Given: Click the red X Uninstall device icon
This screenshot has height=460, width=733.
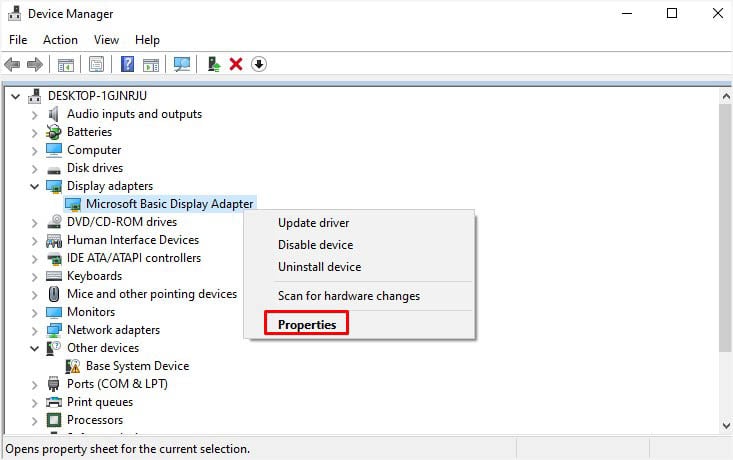Looking at the screenshot, I should tap(236, 64).
